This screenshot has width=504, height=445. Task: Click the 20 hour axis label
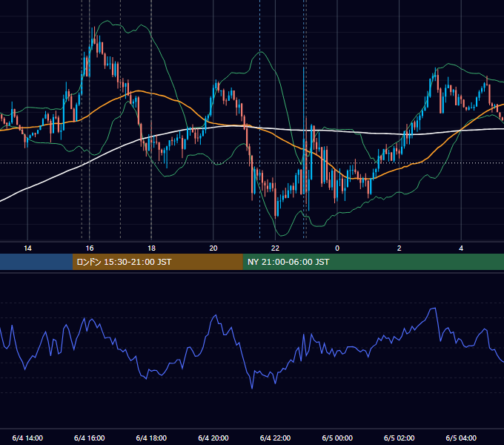213,248
